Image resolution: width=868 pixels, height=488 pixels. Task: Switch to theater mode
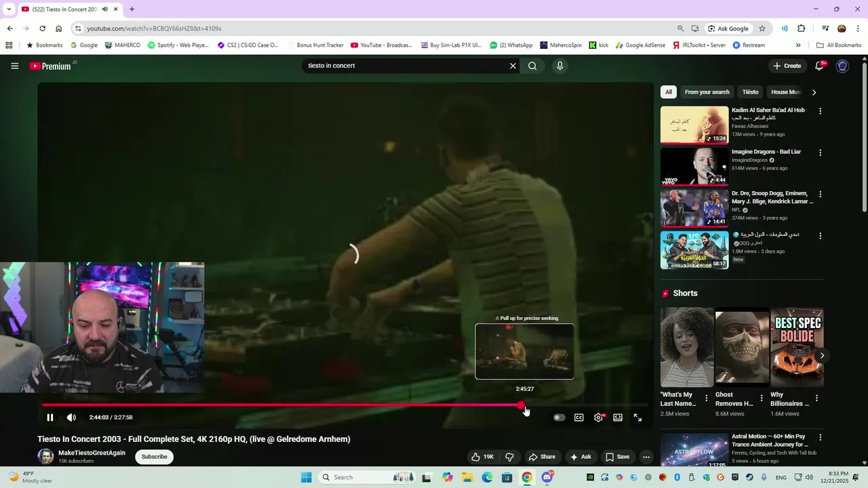(x=618, y=418)
